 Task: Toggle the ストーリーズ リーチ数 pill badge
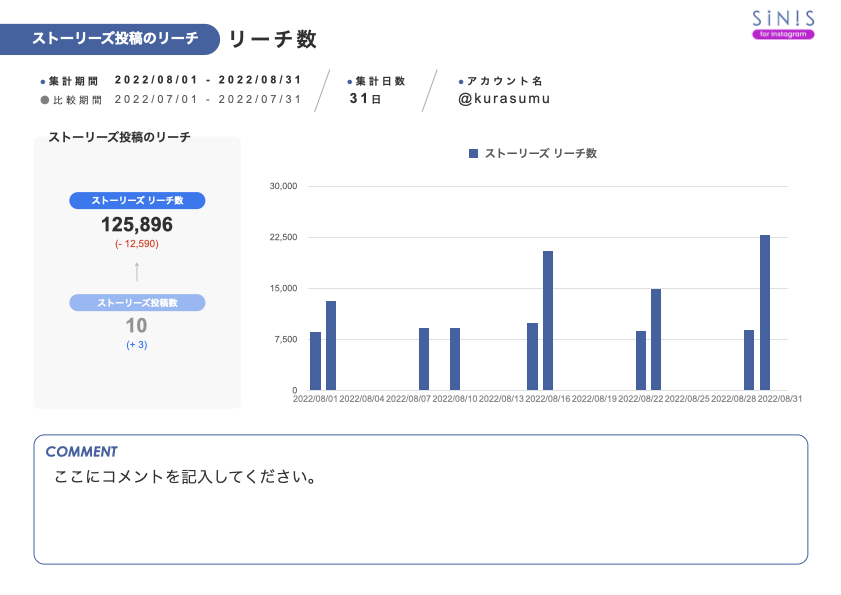click(x=137, y=200)
